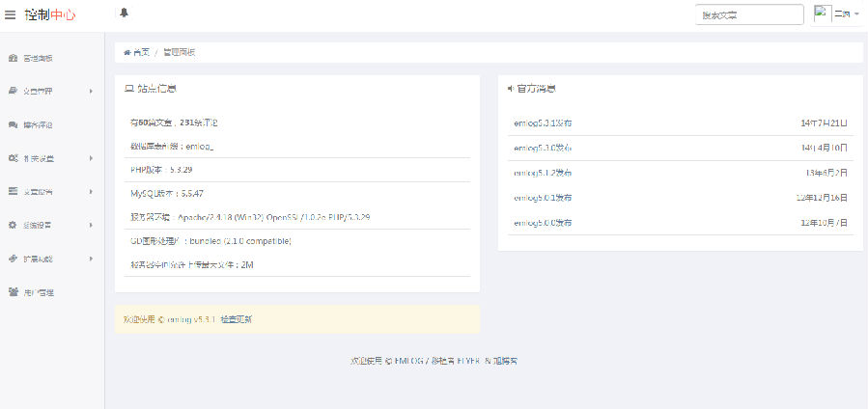Click the dashboard icon in the sidebar
The height and width of the screenshot is (409, 868).
[x=13, y=58]
